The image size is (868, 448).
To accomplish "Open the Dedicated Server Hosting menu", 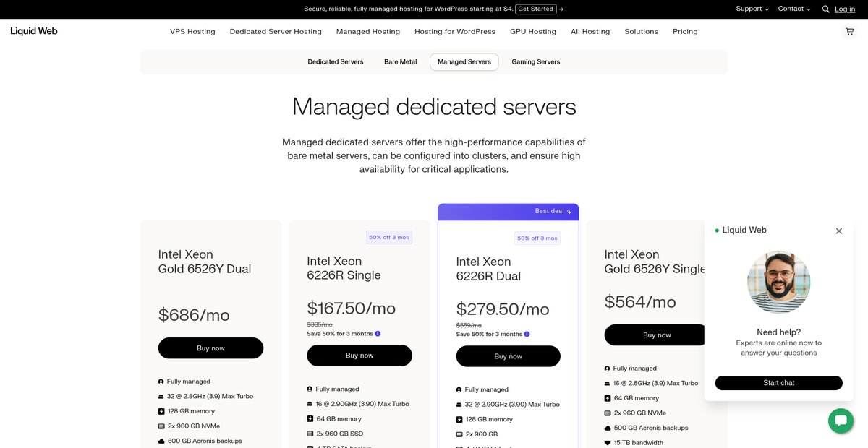I will 276,32.
